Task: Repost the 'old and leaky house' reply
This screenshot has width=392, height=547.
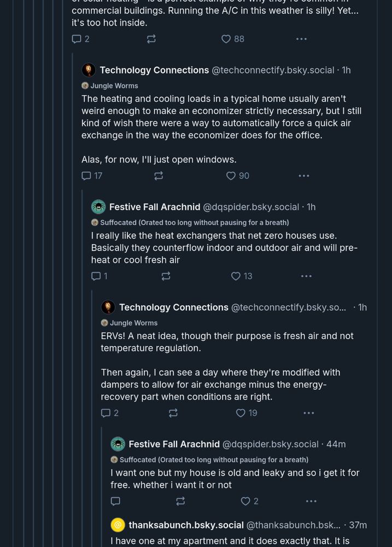Action: click(x=180, y=501)
